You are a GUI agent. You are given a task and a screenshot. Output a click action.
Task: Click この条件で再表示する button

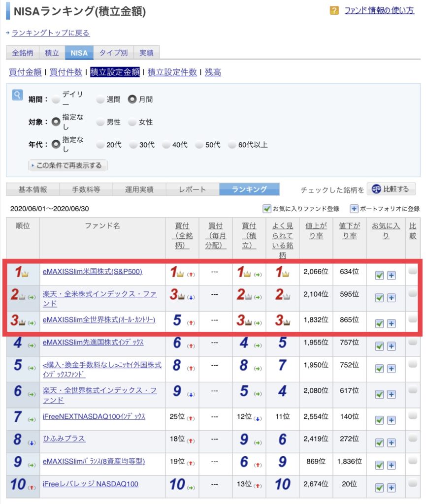68,165
